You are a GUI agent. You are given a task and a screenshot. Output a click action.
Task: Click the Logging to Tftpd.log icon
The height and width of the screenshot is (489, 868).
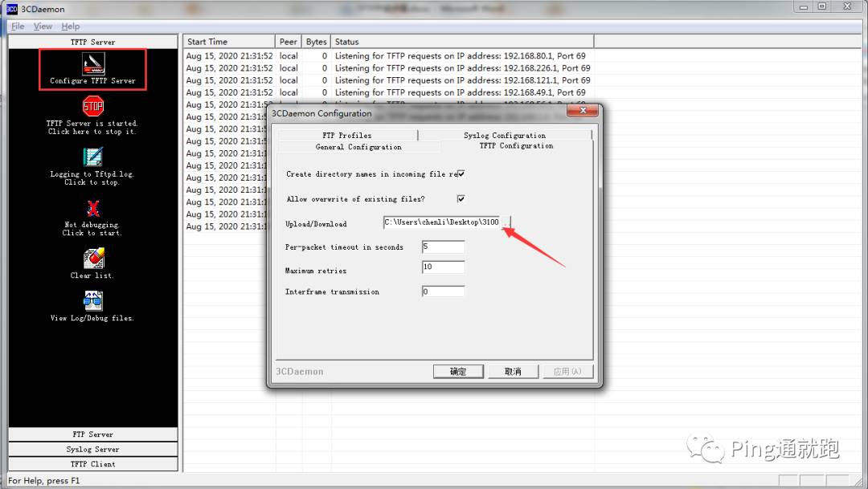(x=93, y=157)
